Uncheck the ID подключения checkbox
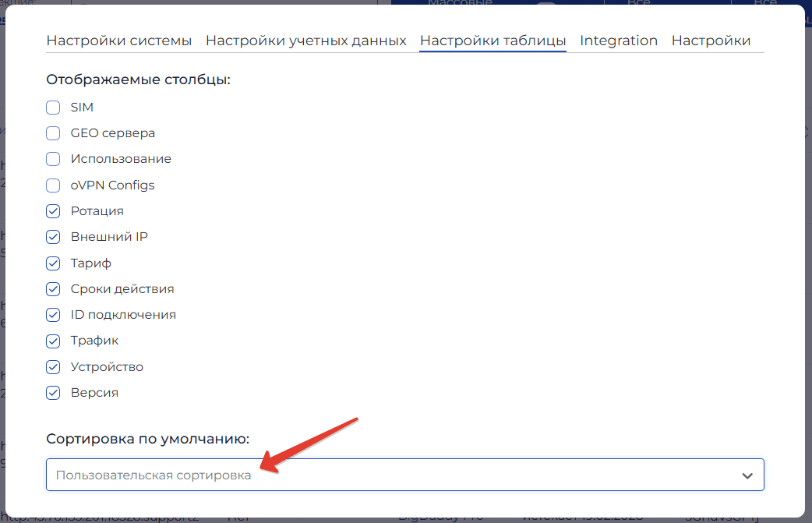 [x=53, y=315]
